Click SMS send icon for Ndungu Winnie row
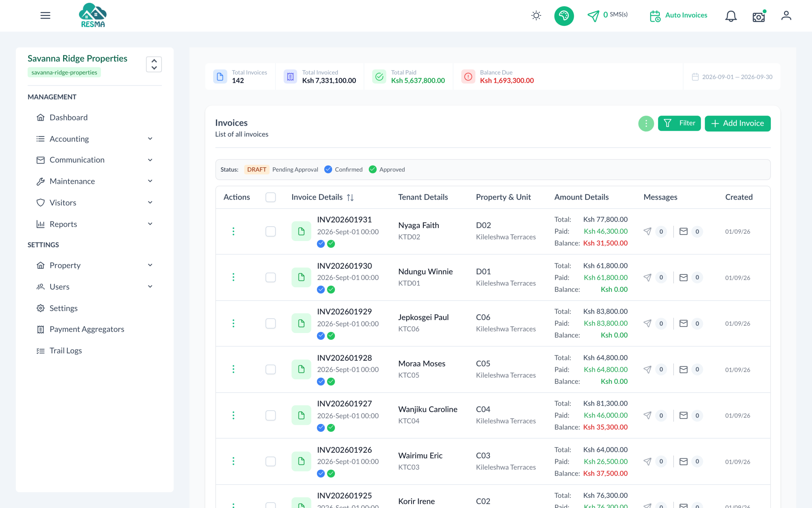 (647, 277)
